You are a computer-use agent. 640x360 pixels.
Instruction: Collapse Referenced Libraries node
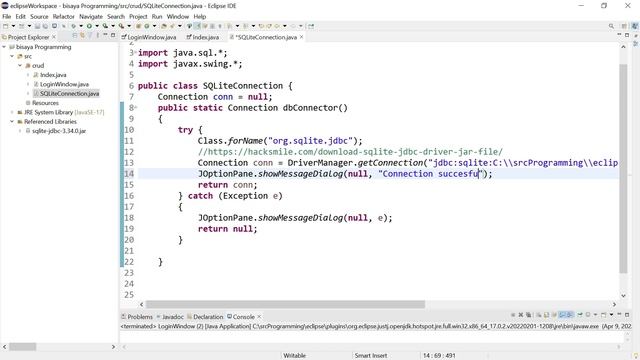click(x=12, y=122)
